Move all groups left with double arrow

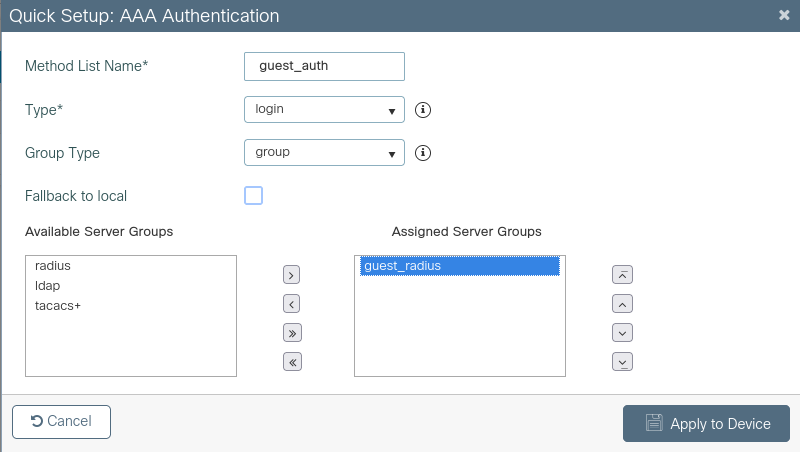292,362
